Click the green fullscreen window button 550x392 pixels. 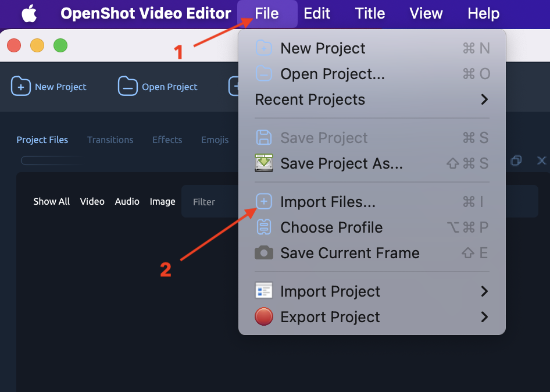tap(60, 45)
